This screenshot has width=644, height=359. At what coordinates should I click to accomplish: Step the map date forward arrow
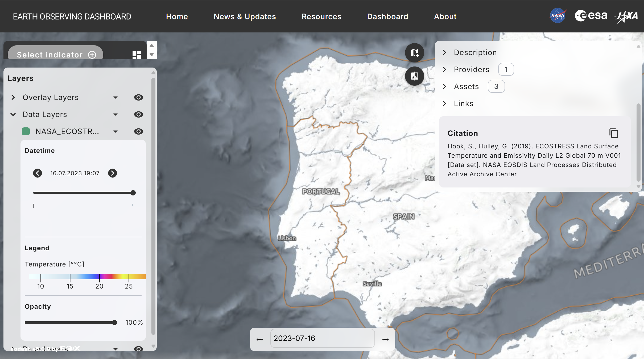tap(385, 339)
